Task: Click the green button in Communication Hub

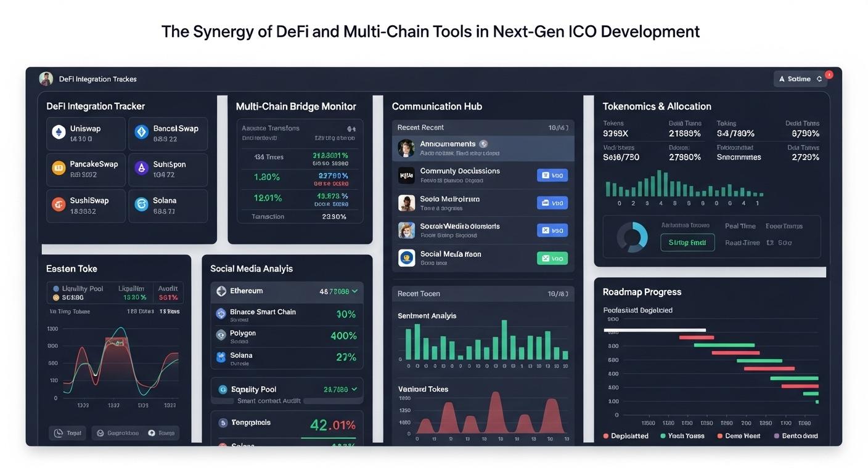Action: (552, 259)
